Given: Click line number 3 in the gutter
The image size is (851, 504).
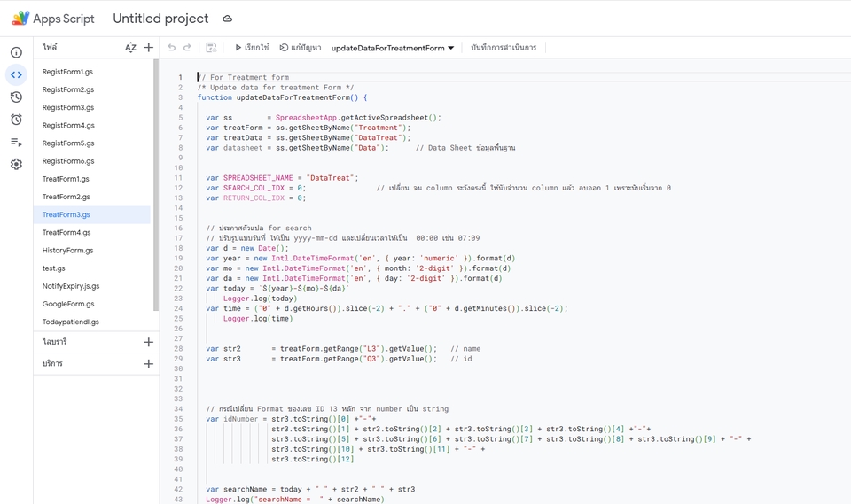Looking at the screenshot, I should tap(180, 97).
